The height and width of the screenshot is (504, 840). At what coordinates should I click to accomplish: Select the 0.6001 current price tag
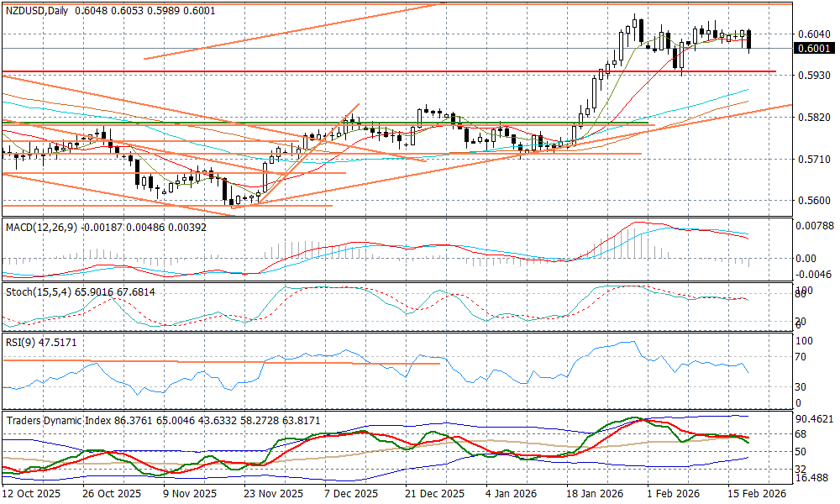[812, 49]
